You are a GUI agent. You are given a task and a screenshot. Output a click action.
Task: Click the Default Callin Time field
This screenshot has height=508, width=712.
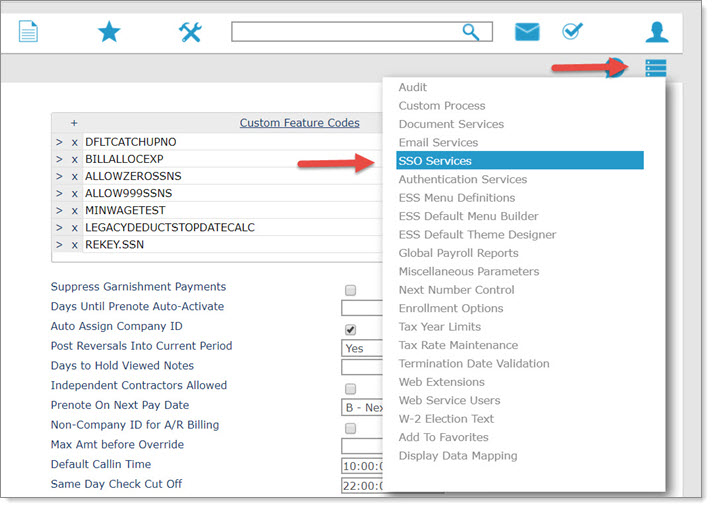(362, 466)
